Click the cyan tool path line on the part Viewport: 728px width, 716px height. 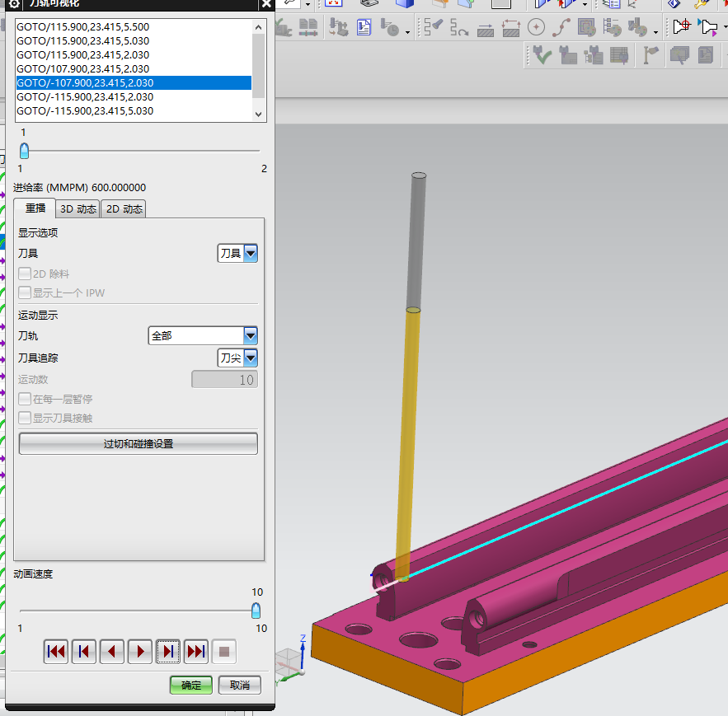tap(567, 509)
